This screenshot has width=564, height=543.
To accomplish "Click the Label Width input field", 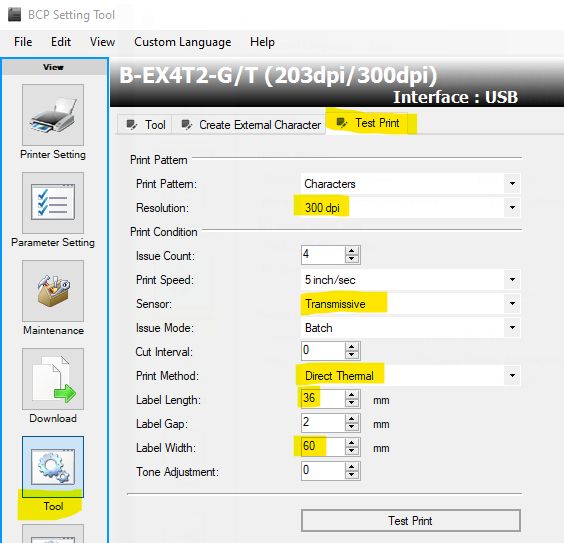I will click(323, 447).
